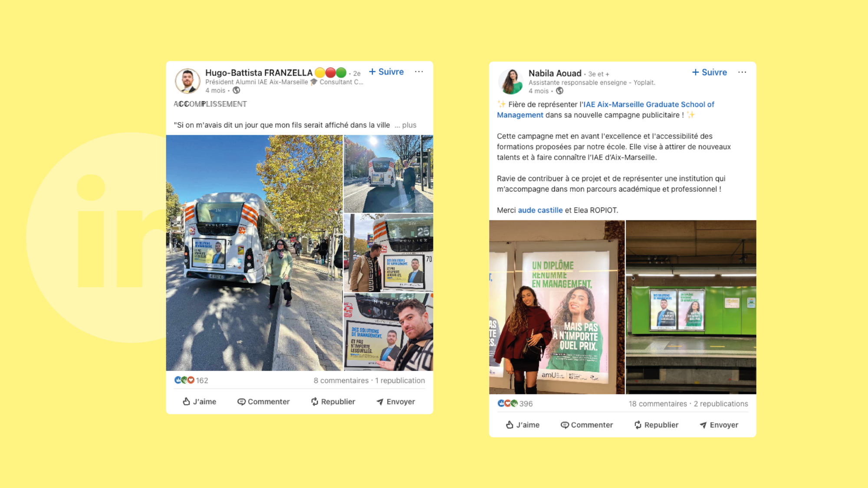Image resolution: width=868 pixels, height=488 pixels.
Task: Open the three-dot menu on Nabila's post
Action: coord(742,72)
